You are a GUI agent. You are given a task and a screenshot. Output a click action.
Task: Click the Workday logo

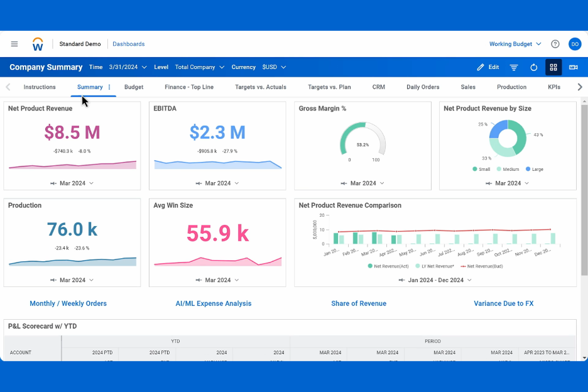pyautogui.click(x=38, y=44)
